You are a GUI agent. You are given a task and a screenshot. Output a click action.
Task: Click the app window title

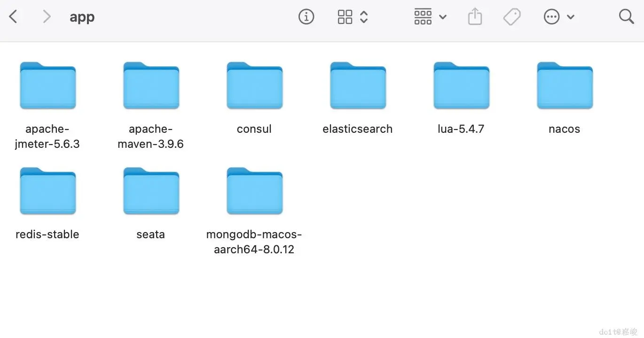82,17
